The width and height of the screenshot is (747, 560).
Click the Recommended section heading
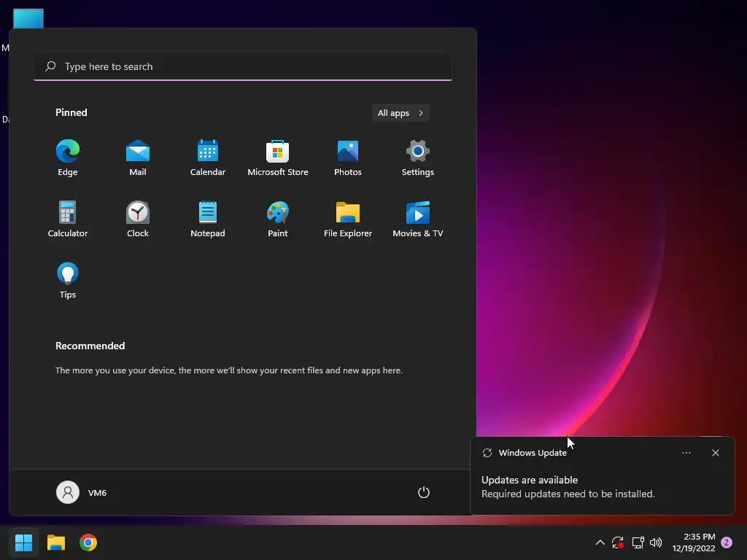pyautogui.click(x=90, y=346)
